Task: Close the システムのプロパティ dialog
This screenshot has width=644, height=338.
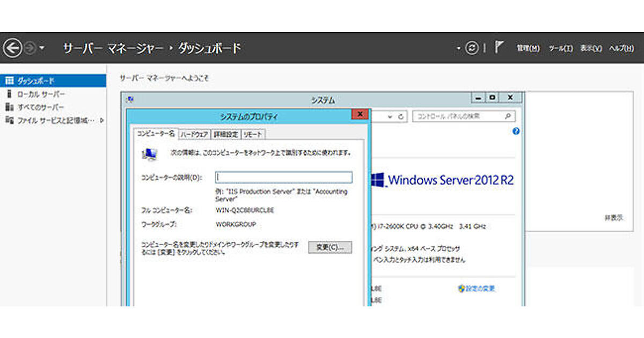Action: [360, 114]
